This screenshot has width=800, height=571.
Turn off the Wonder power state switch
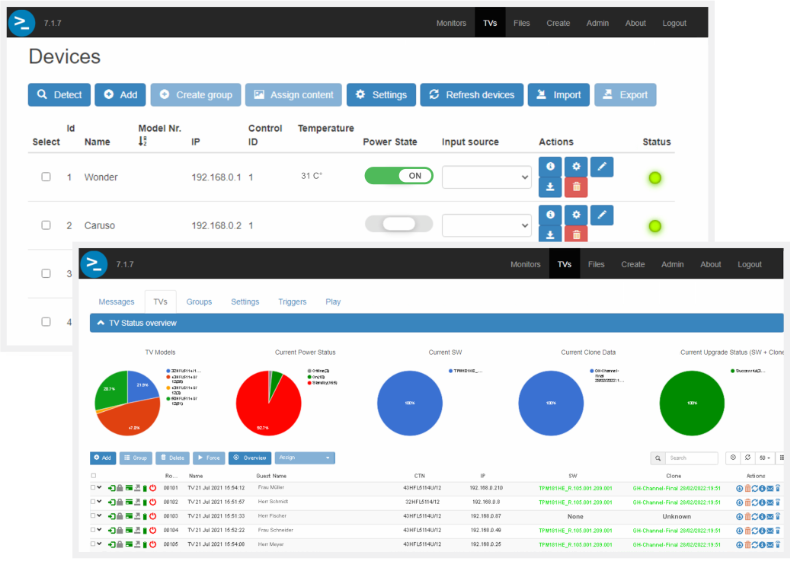(x=399, y=176)
